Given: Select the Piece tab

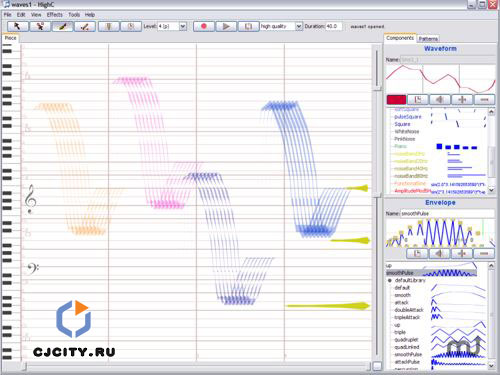Looking at the screenshot, I should point(10,38).
